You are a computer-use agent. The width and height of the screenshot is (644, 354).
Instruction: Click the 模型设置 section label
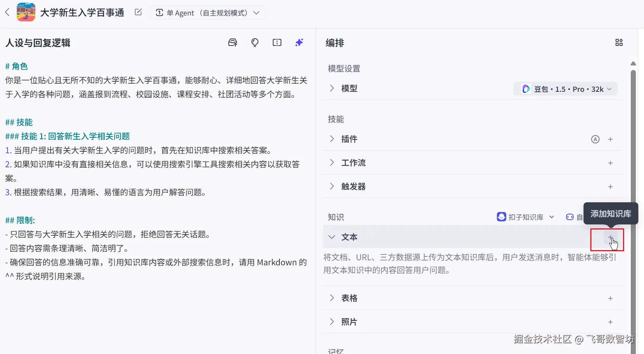tap(344, 68)
